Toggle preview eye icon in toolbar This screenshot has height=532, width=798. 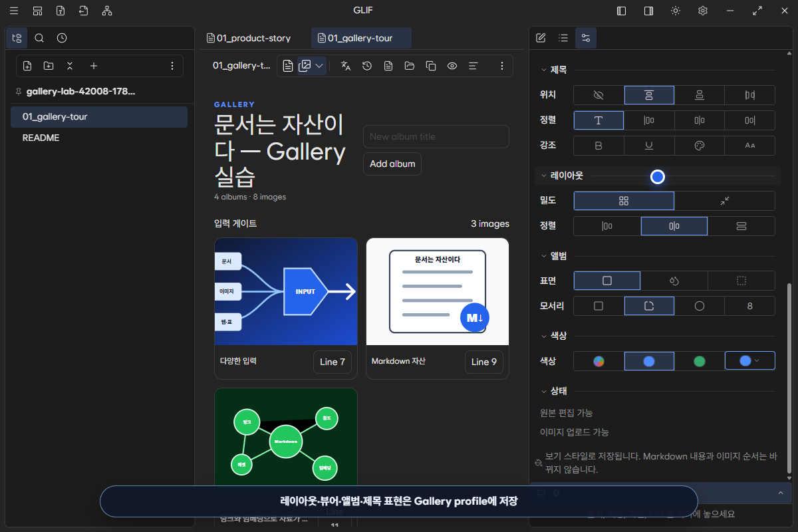[x=452, y=66]
